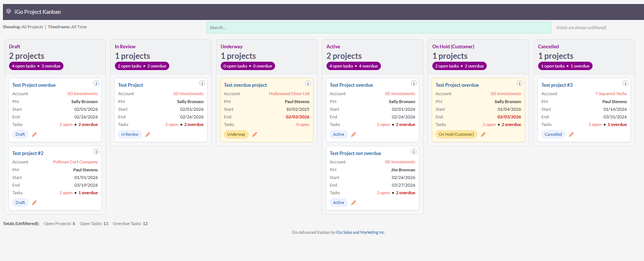Click the Underway status badge
The width and height of the screenshot is (644, 261).
point(236,134)
